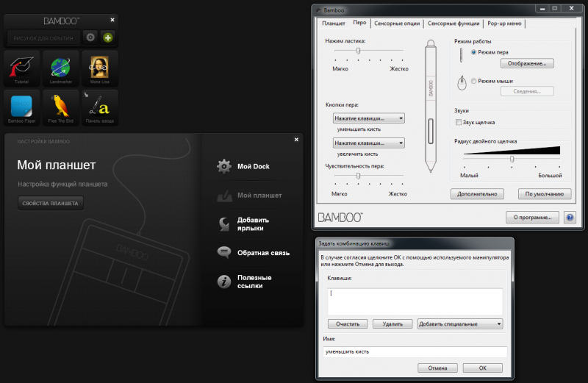Click the pen icon beside Режим пера

point(461,55)
